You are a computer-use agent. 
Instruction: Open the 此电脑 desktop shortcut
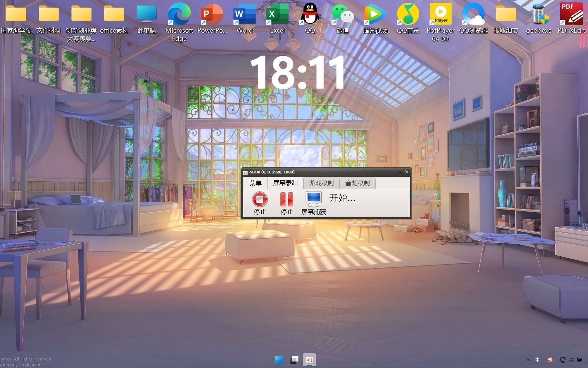click(x=146, y=14)
